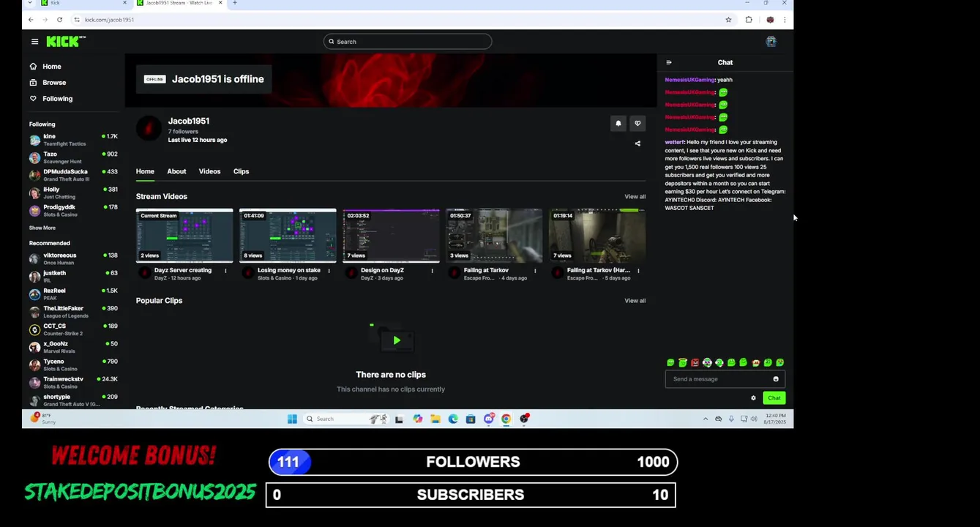Open recommended channel Tyceno
This screenshot has width=980, height=527.
[73, 365]
